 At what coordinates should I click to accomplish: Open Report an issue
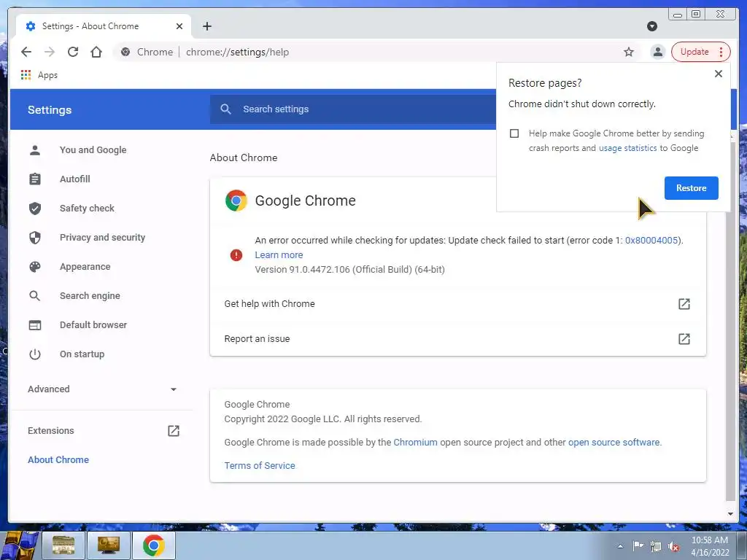point(457,338)
